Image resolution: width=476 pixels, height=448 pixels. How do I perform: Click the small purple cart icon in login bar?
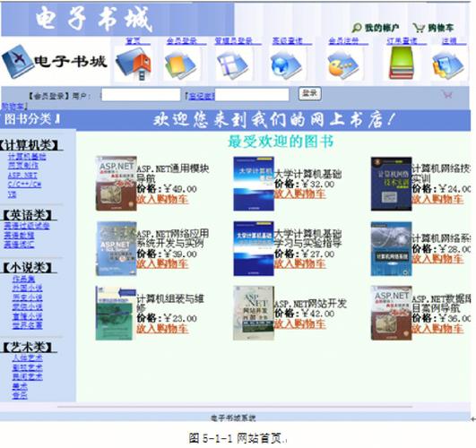pyautogui.click(x=447, y=95)
